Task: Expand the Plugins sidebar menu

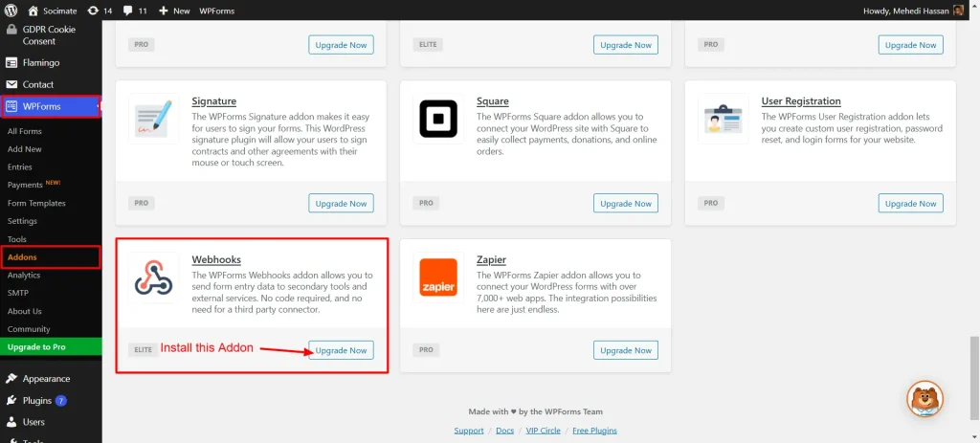Action: [37, 401]
